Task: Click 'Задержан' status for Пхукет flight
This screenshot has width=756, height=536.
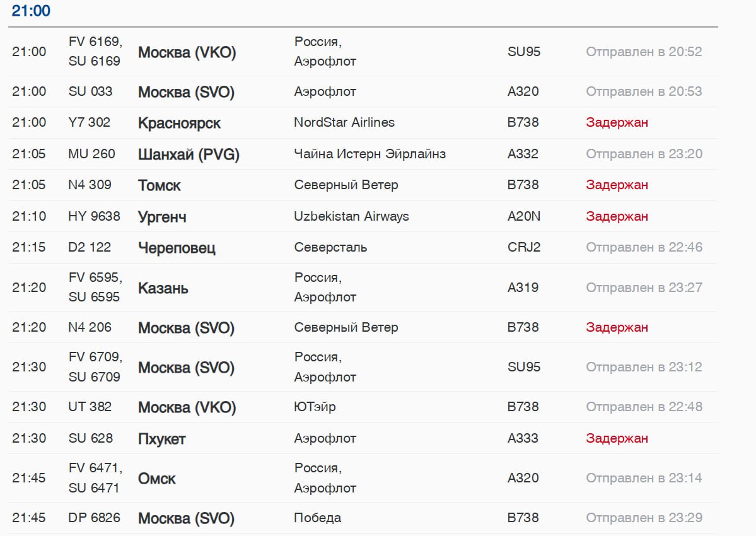Action: click(x=617, y=438)
